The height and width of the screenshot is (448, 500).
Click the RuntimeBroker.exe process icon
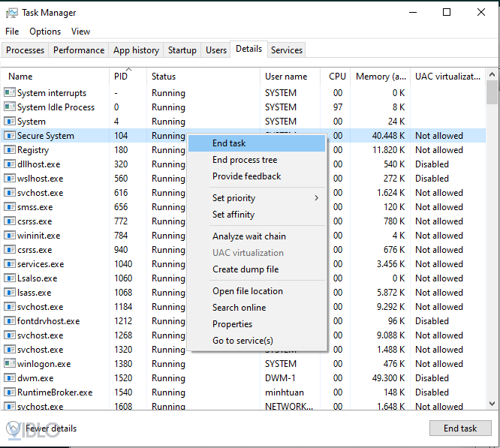point(10,392)
